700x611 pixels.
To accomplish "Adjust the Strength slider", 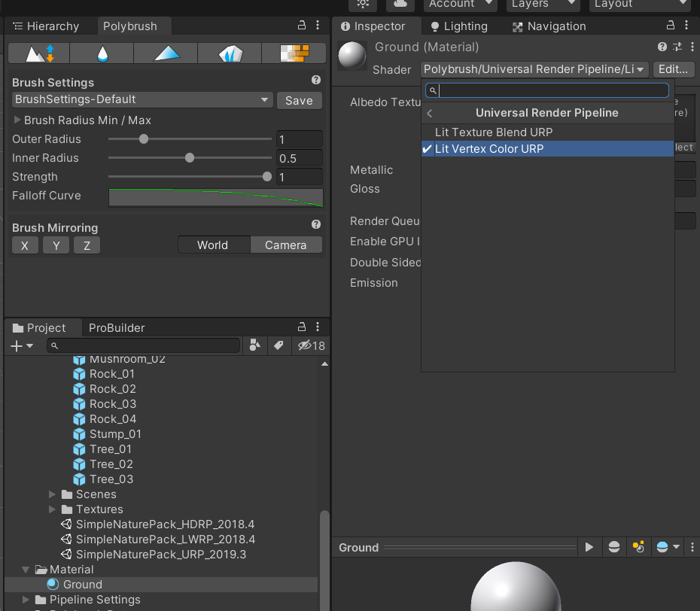I will pos(266,176).
